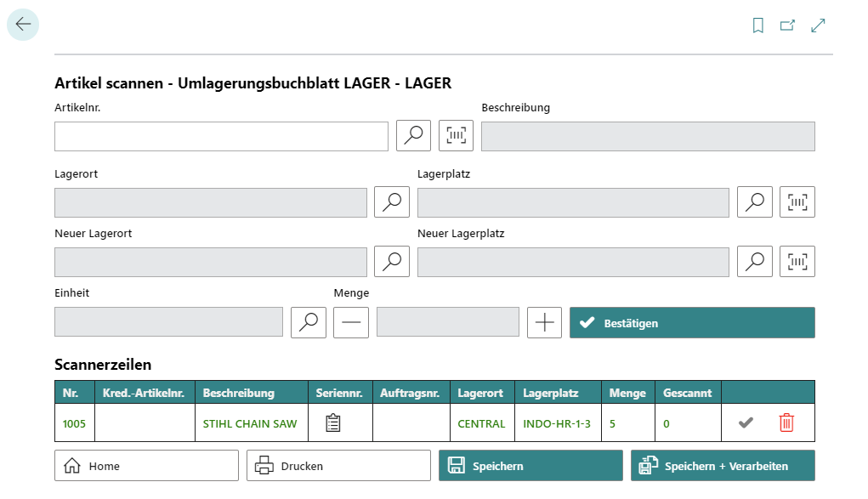Go back using the arrow button

click(x=23, y=25)
